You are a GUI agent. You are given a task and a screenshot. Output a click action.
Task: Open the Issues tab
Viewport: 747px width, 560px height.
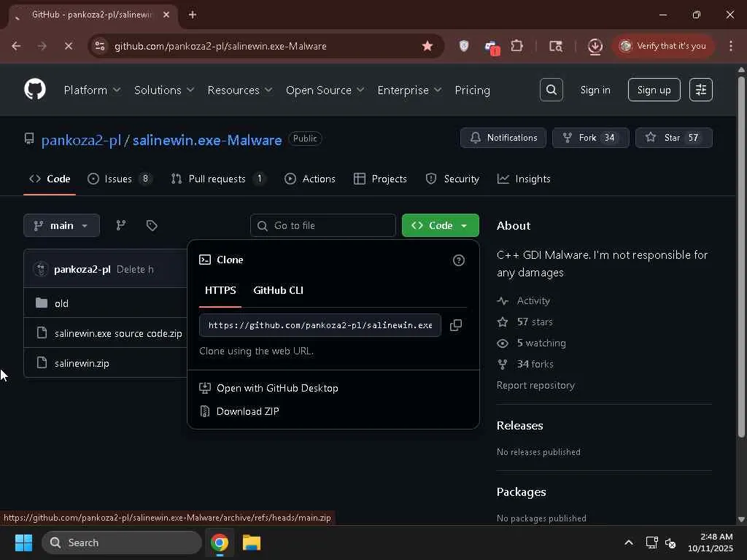point(120,179)
